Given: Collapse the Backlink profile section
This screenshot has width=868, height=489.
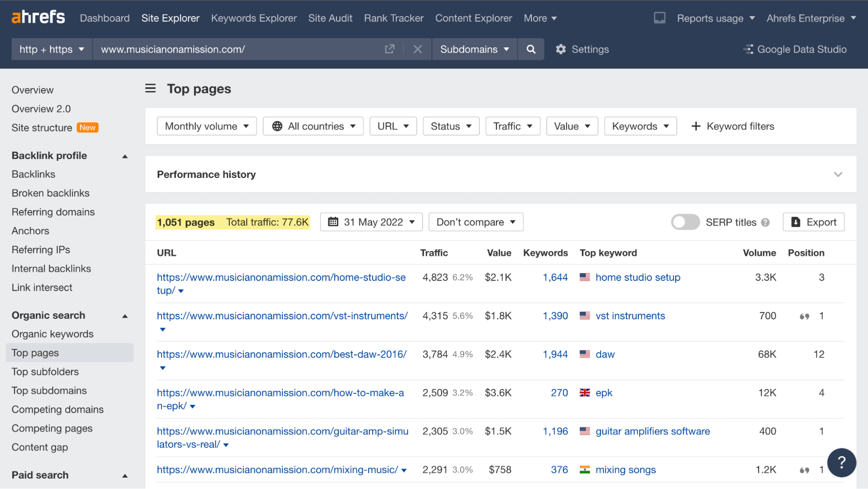Looking at the screenshot, I should click(x=125, y=156).
